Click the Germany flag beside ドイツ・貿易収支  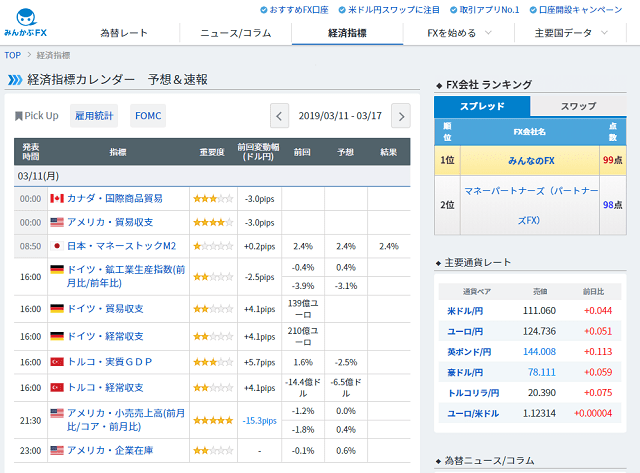click(57, 309)
